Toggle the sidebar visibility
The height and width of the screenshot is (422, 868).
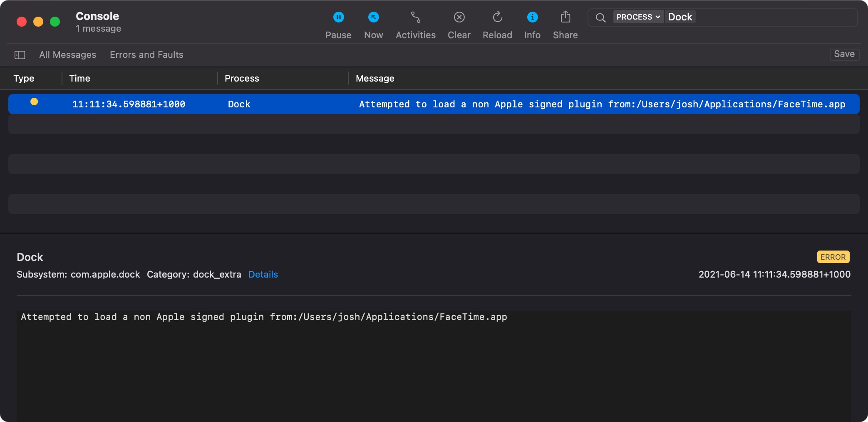pyautogui.click(x=20, y=55)
